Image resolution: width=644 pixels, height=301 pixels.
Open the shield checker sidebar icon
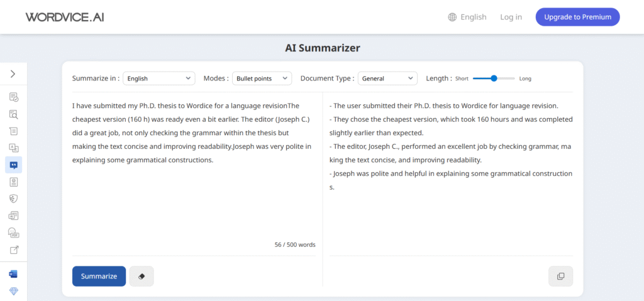[x=14, y=199]
